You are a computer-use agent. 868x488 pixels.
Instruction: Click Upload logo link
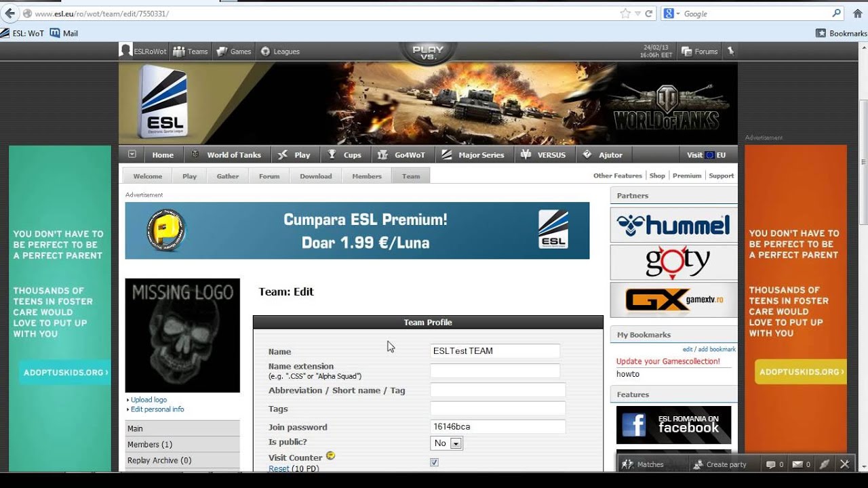click(149, 400)
